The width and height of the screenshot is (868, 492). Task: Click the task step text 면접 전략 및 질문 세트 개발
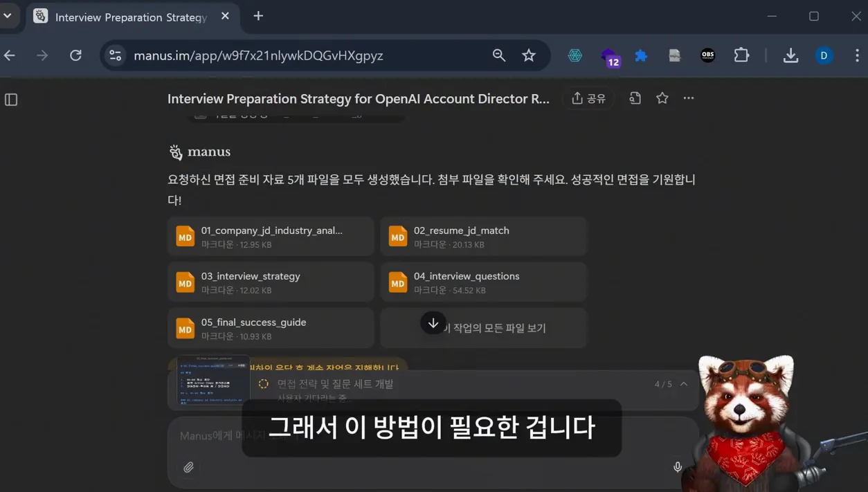[x=335, y=384]
